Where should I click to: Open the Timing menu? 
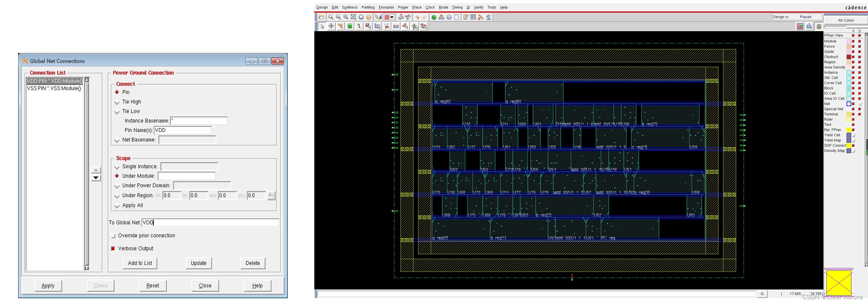pyautogui.click(x=457, y=7)
